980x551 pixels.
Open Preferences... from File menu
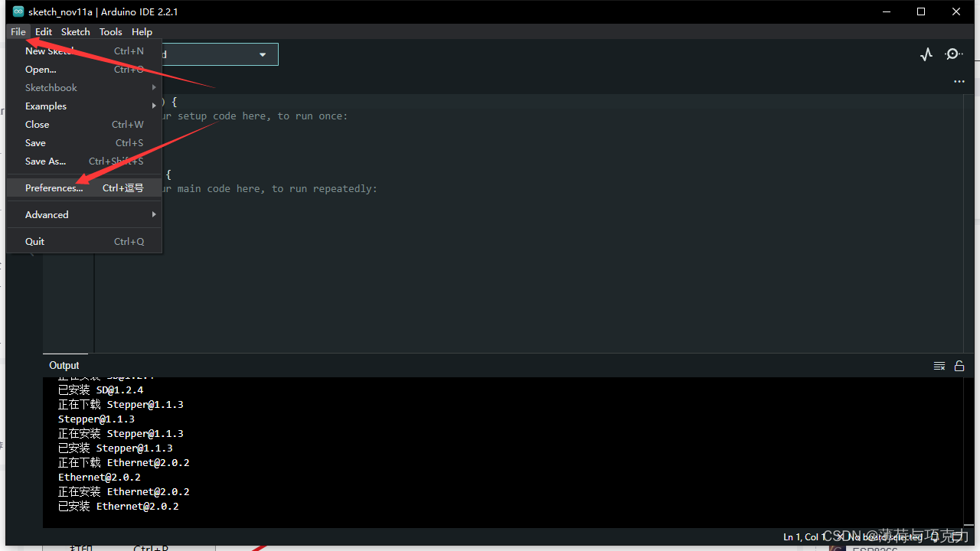click(x=84, y=187)
